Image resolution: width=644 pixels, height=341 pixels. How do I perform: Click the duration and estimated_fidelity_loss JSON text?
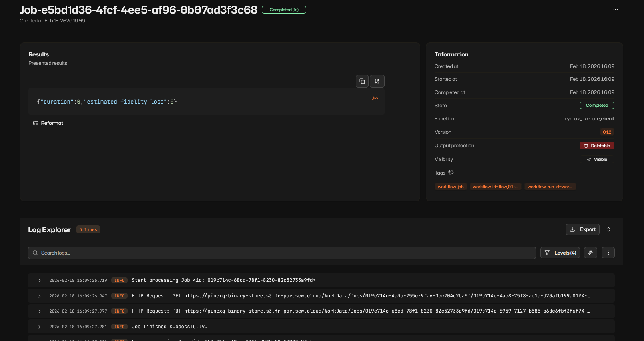[107, 102]
